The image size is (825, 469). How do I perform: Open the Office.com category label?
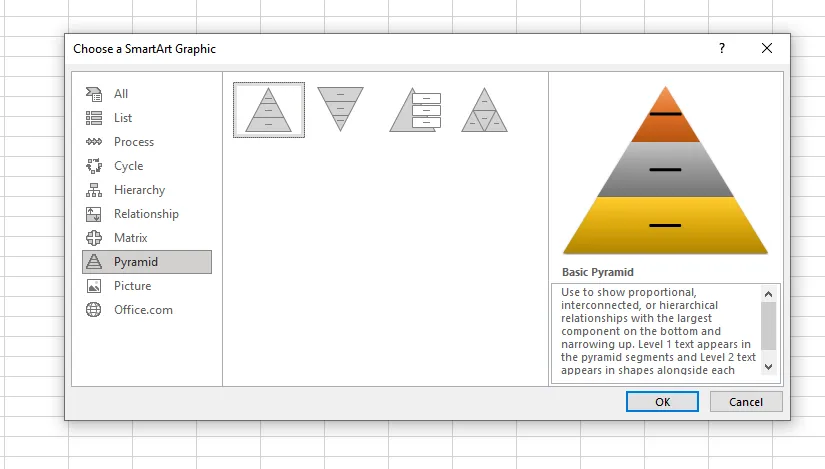pyautogui.click(x=143, y=310)
